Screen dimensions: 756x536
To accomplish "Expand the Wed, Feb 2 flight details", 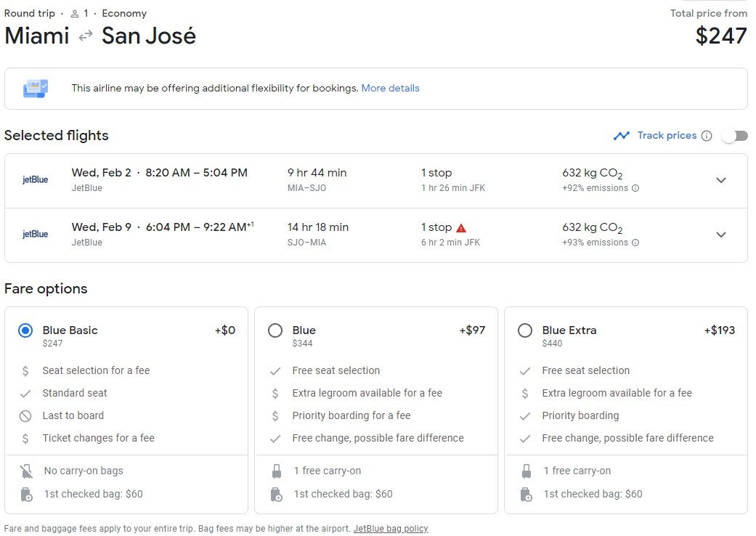I will [721, 180].
